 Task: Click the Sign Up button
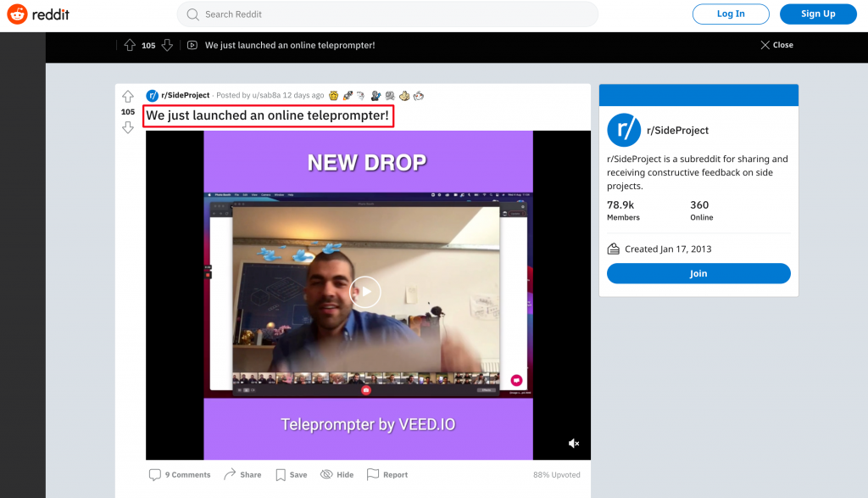(818, 14)
